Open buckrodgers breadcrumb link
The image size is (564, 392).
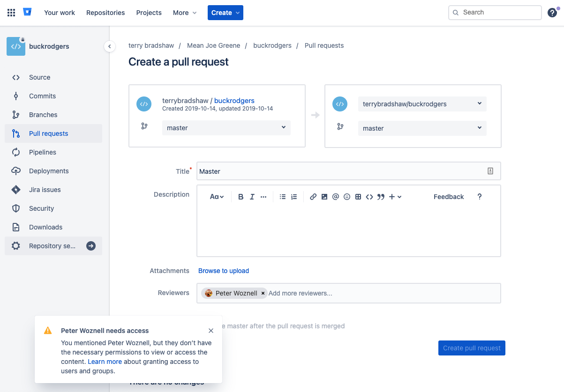coord(272,45)
